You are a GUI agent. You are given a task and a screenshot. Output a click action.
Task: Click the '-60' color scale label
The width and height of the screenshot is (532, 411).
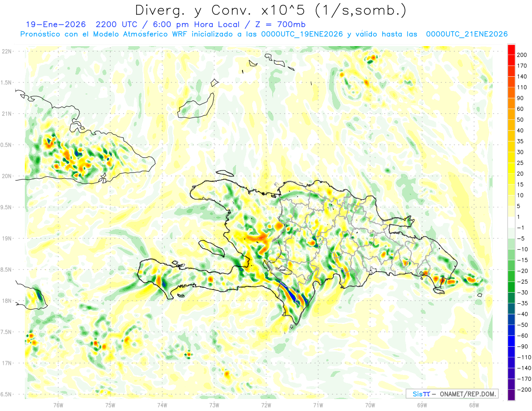coord(523,336)
